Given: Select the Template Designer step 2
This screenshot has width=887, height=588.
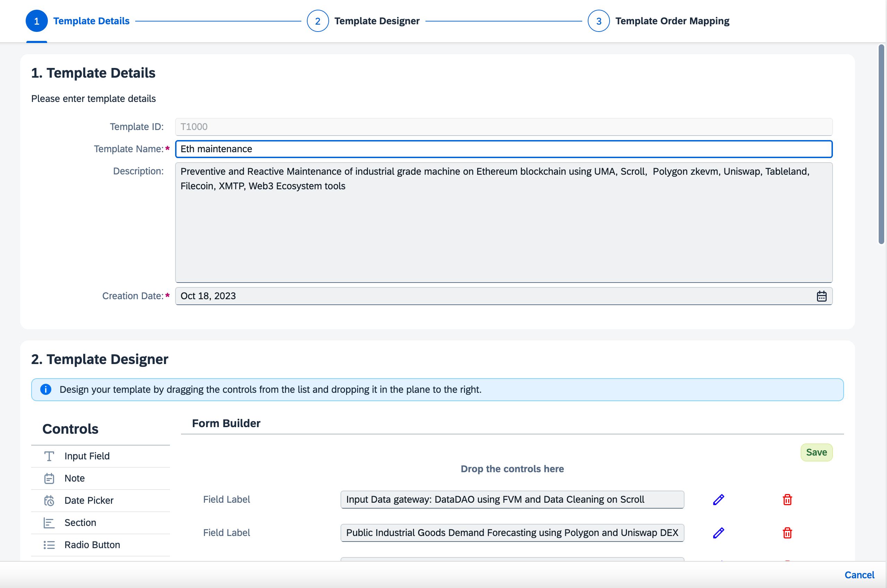Looking at the screenshot, I should coord(317,20).
